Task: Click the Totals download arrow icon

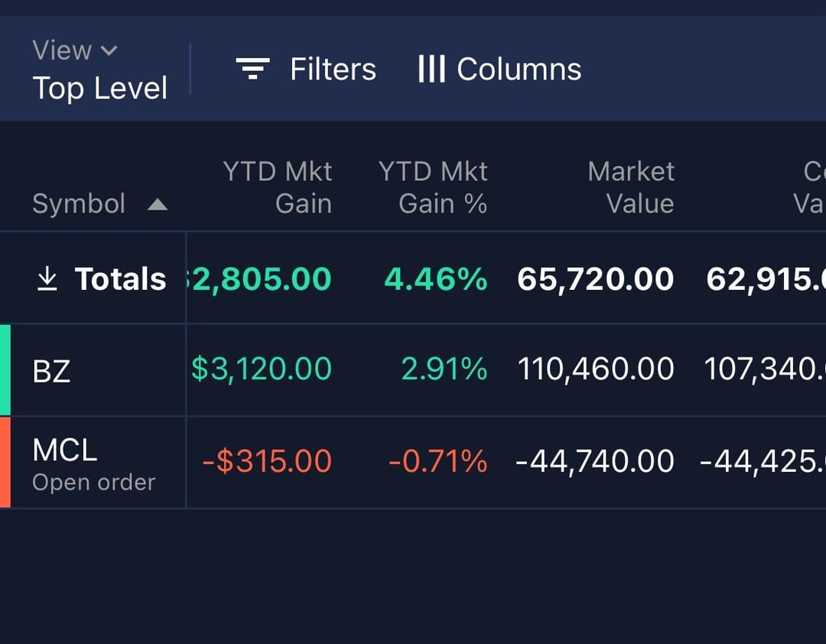Action: (x=47, y=279)
